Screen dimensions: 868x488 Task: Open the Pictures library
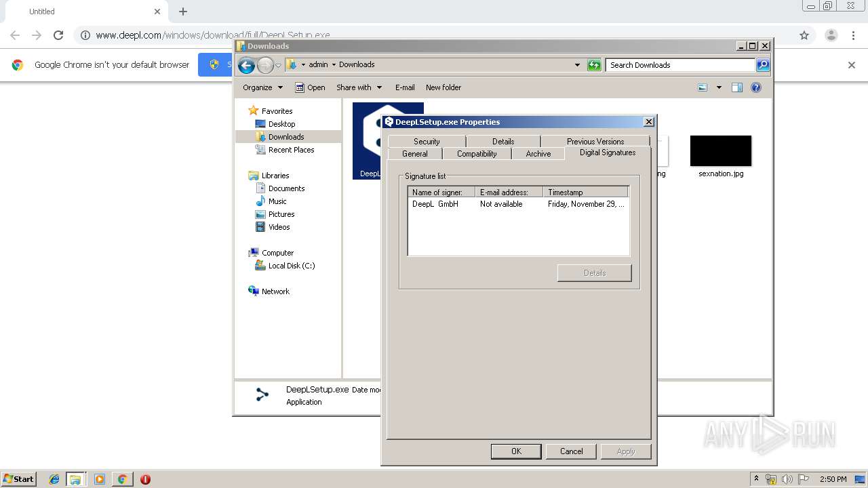281,214
